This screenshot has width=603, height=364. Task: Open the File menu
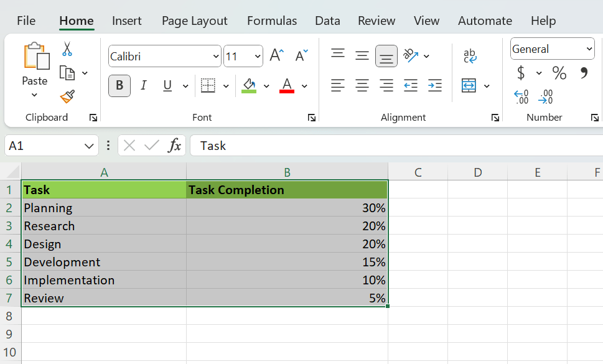click(26, 21)
